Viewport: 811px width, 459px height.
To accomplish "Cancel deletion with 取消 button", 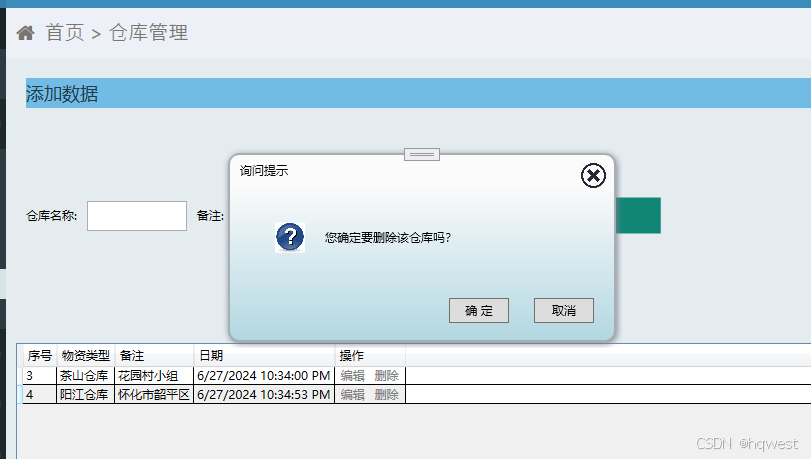I will [x=563, y=310].
